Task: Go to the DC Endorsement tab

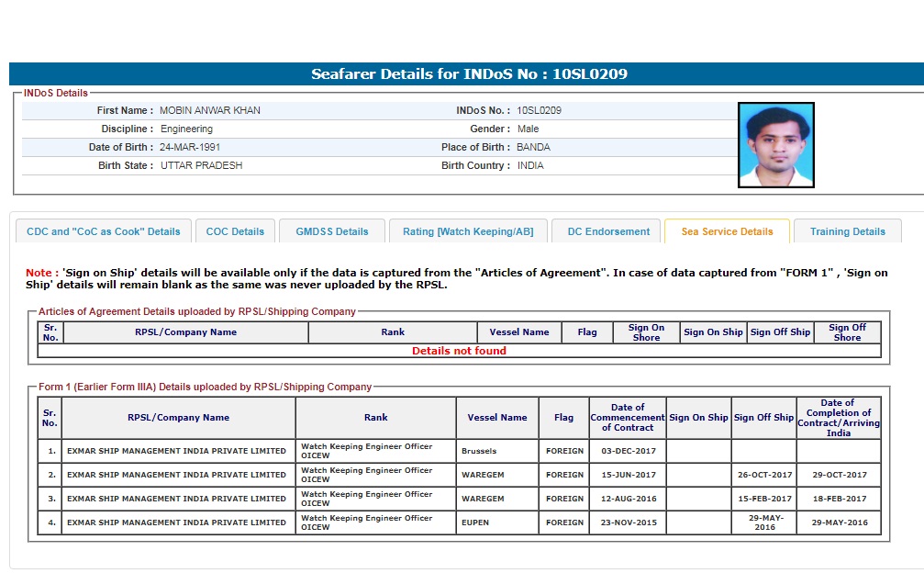Action: (x=607, y=231)
